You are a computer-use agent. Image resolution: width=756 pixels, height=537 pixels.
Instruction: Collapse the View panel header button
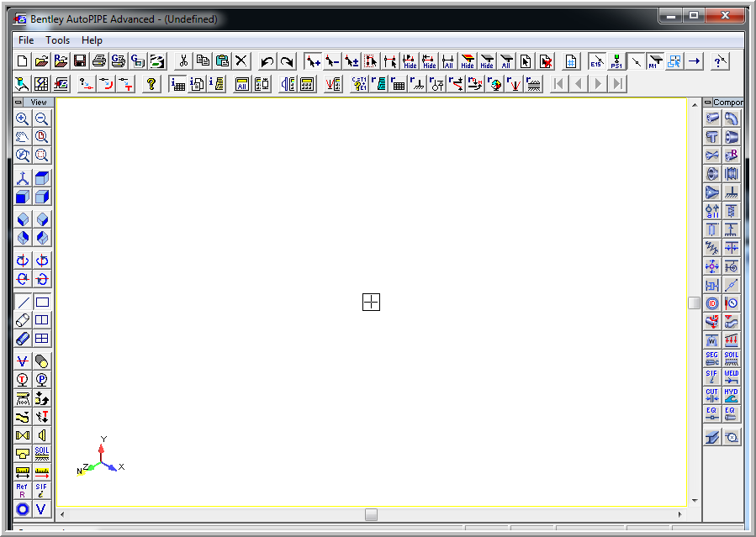point(19,102)
